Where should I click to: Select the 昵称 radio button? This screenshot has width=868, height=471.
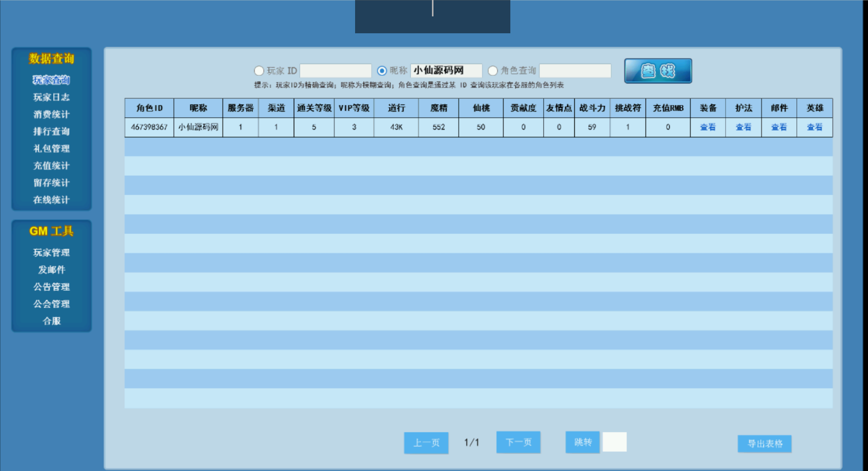pyautogui.click(x=382, y=71)
